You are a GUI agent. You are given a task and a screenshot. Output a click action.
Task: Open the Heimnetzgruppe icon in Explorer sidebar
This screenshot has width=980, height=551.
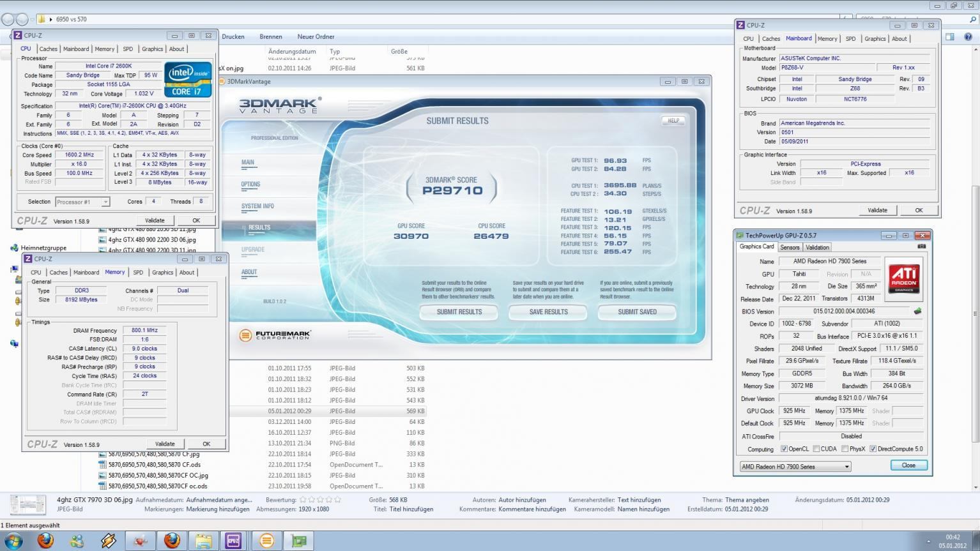(15, 248)
